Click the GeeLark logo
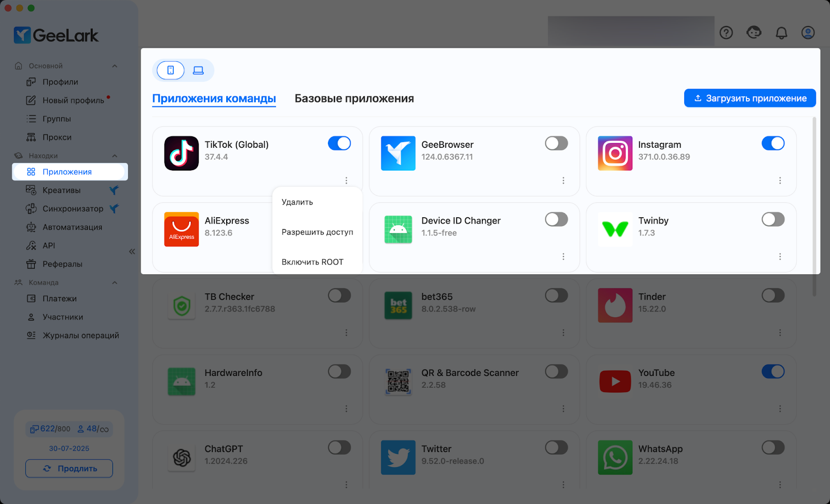Image resolution: width=830 pixels, height=504 pixels. 56,35
